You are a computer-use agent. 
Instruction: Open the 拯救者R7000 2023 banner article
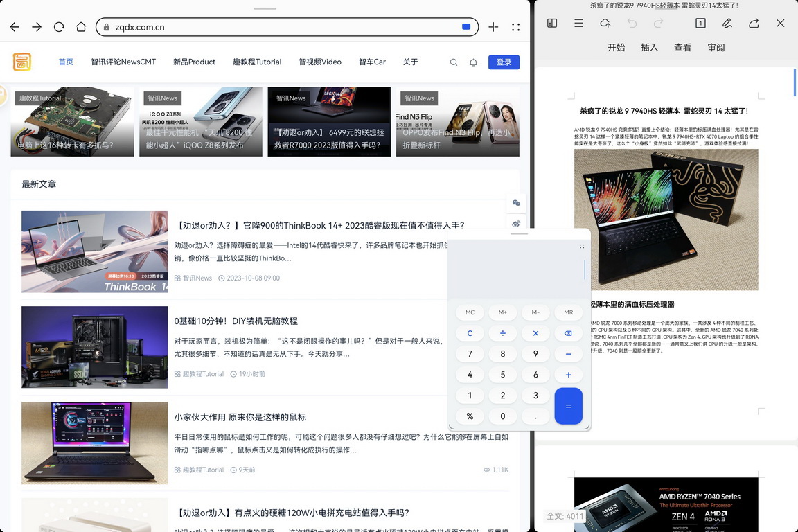[329, 122]
